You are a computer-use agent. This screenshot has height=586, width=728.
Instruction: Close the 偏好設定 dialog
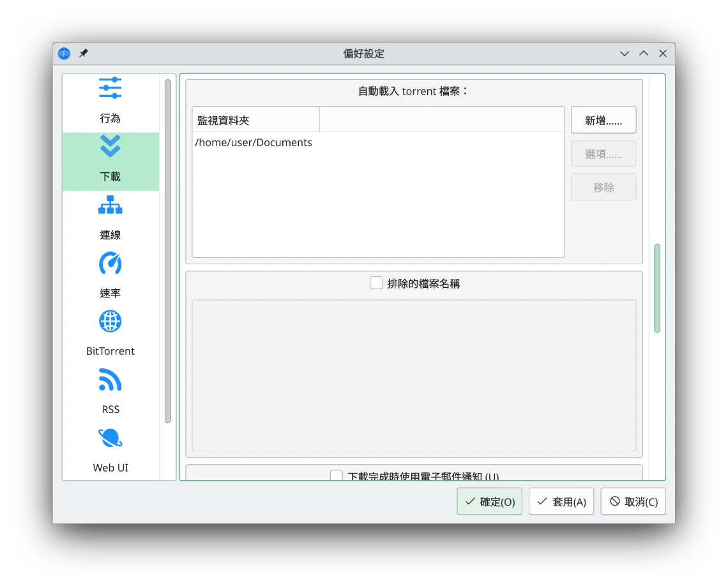pos(662,54)
